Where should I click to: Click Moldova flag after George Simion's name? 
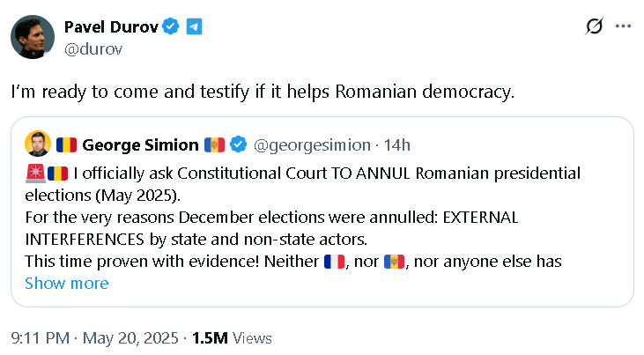click(x=214, y=144)
